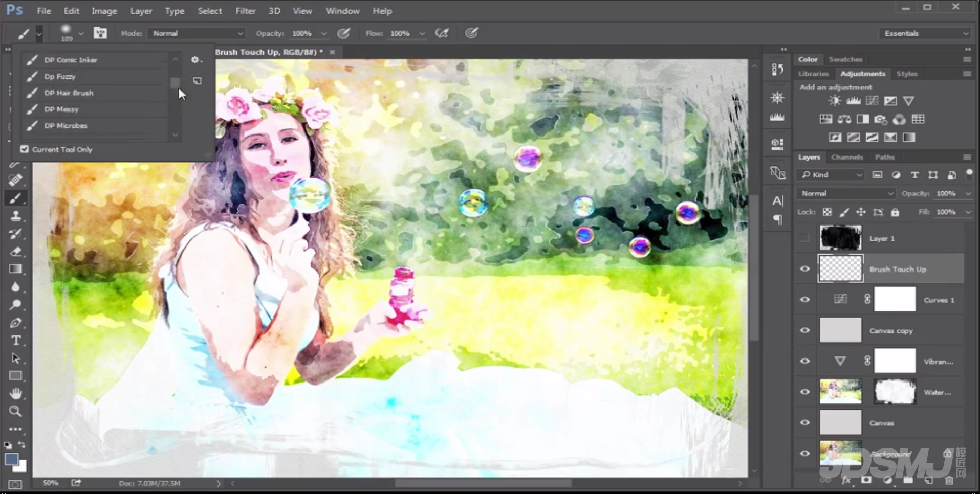This screenshot has height=494, width=980.
Task: Open the Layer menu
Action: point(141,11)
